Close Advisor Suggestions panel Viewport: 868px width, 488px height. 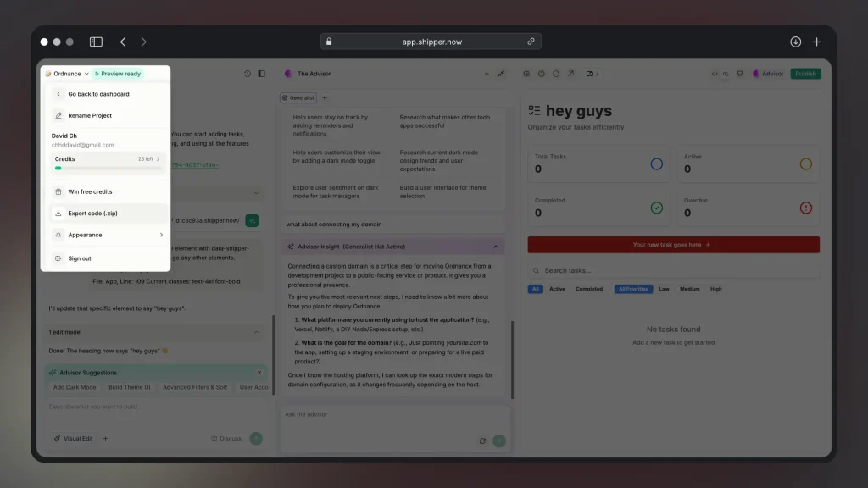tap(259, 373)
